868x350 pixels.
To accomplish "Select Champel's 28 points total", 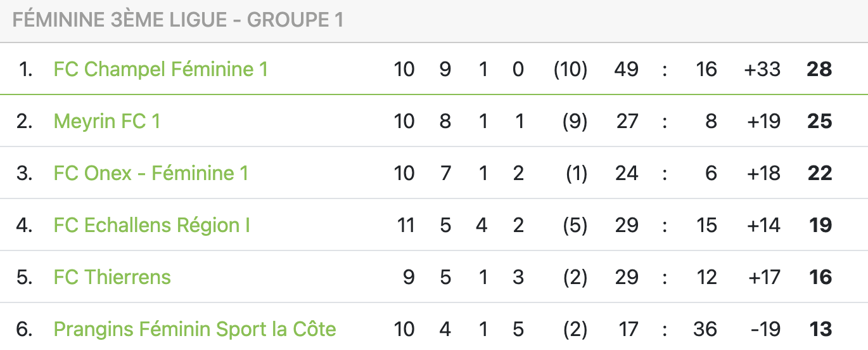I will click(x=819, y=69).
